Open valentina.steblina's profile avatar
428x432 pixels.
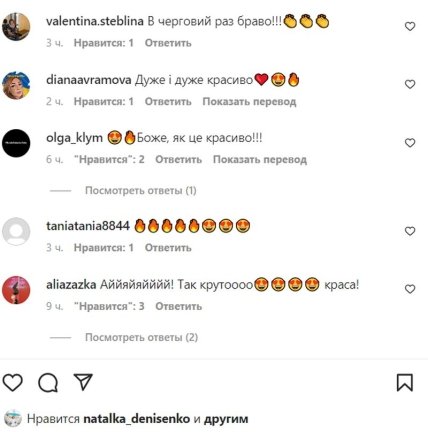point(16,27)
